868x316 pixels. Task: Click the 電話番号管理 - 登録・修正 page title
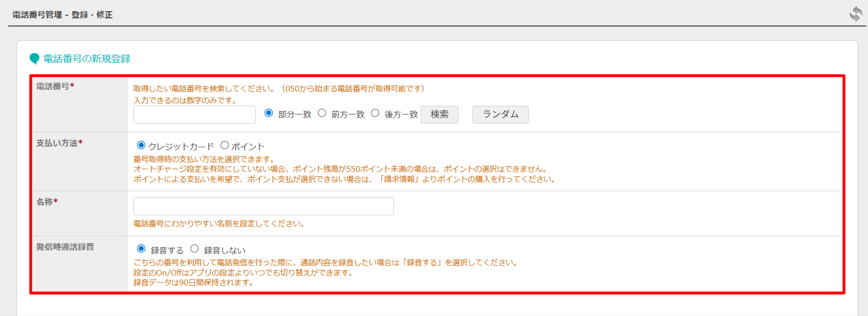(x=62, y=15)
